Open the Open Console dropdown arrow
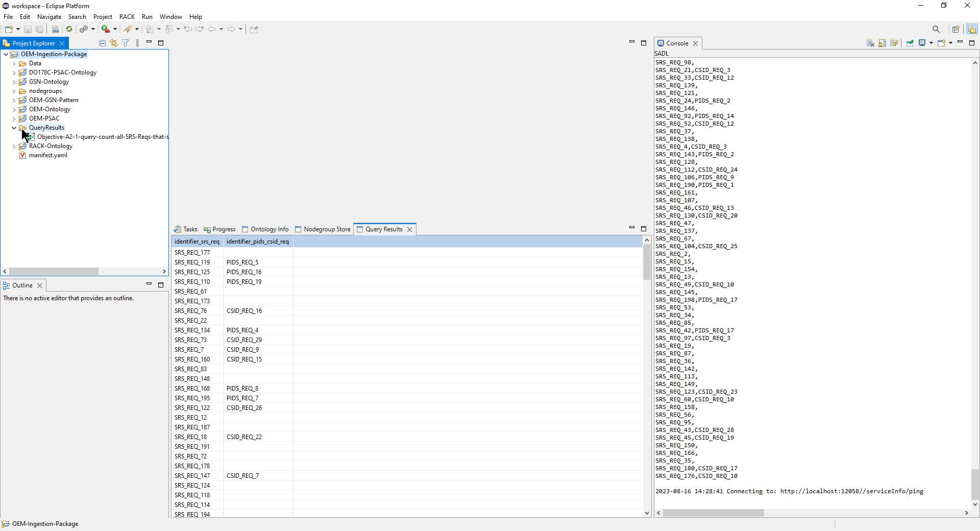 click(950, 43)
